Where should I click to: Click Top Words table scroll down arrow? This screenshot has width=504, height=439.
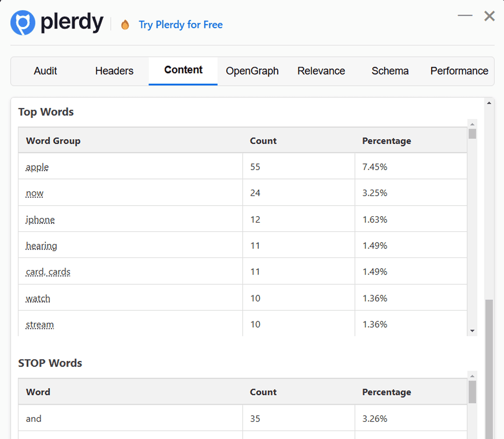click(472, 331)
